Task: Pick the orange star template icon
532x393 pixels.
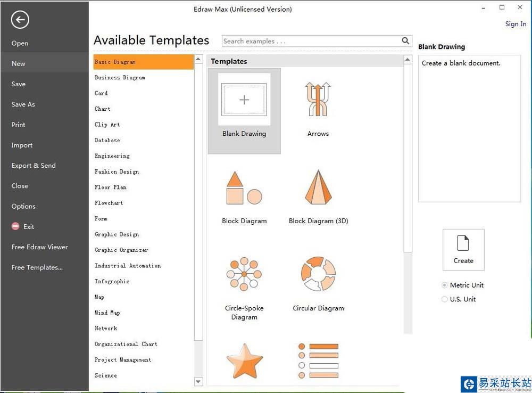Action: 245,361
